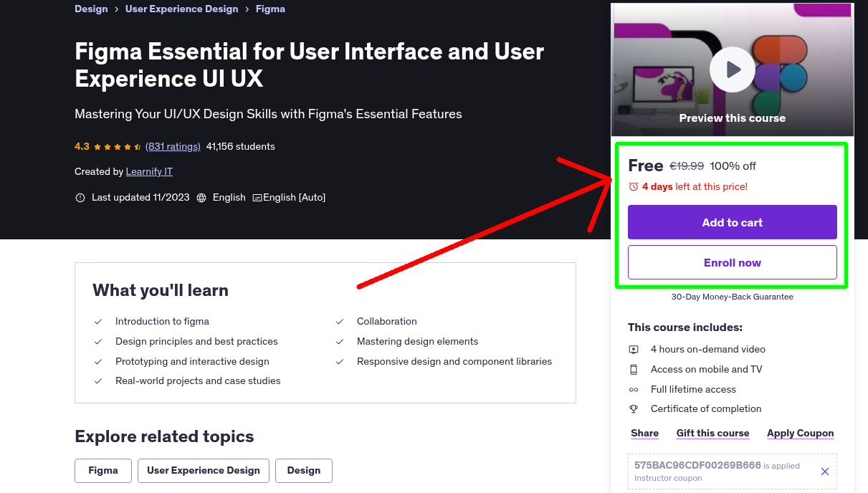Image resolution: width=868 pixels, height=493 pixels.
Task: Select the Figma related topic tag
Action: point(103,470)
